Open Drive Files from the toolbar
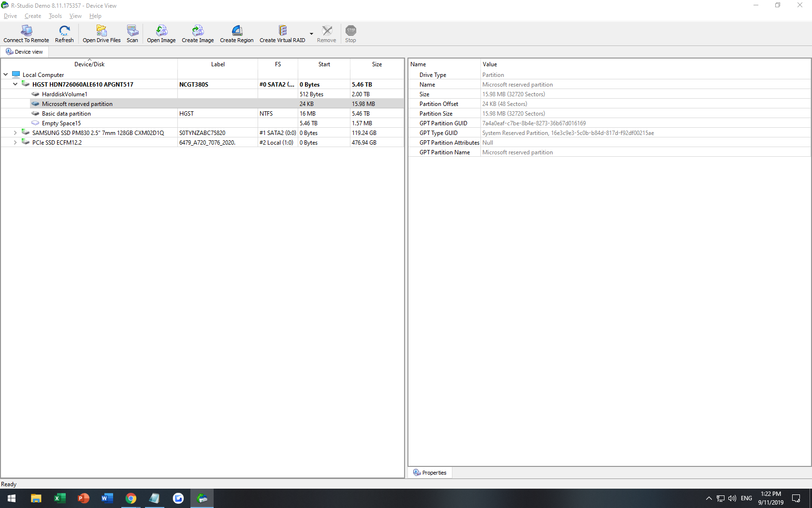This screenshot has width=812, height=508. coord(101,34)
